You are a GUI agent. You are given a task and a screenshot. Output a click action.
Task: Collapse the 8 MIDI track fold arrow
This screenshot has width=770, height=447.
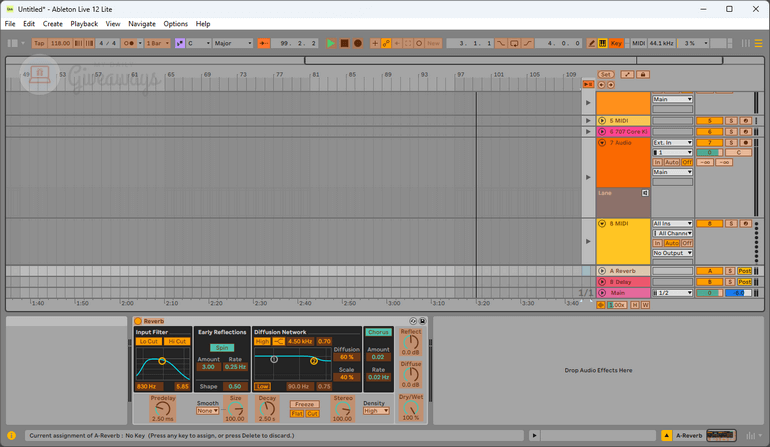click(x=602, y=224)
